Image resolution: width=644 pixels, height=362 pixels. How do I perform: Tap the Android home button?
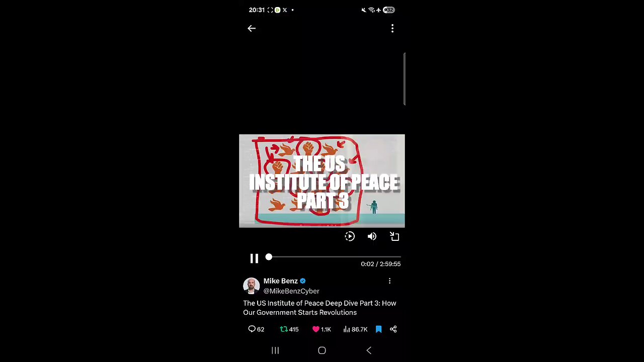tap(322, 350)
